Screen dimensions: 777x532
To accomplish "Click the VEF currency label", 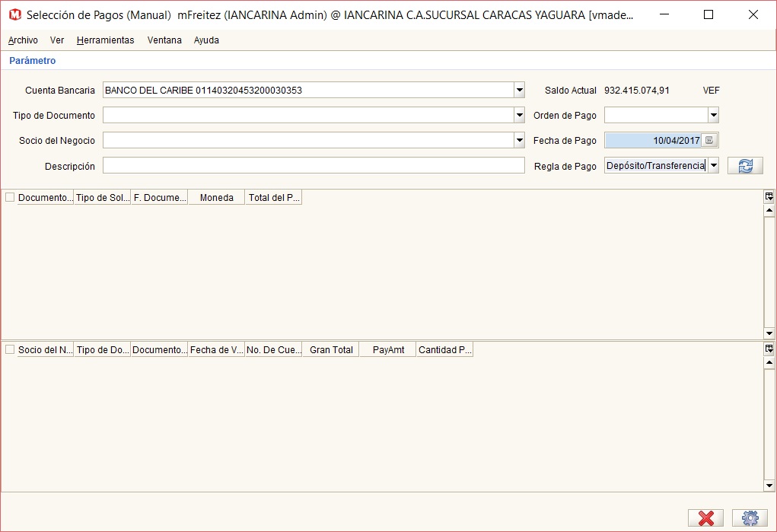I will click(x=711, y=91).
